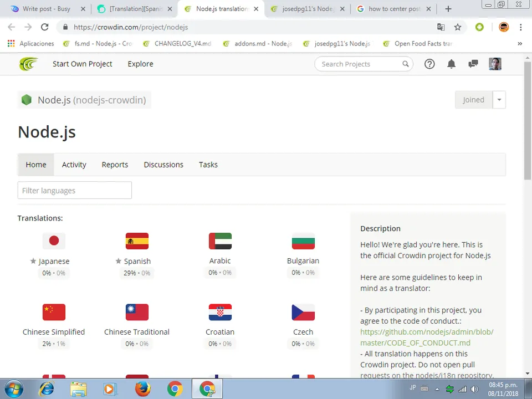Viewport: 532px width, 399px height.
Task: Expand the bookmarks overflow chevron
Action: 520,43
